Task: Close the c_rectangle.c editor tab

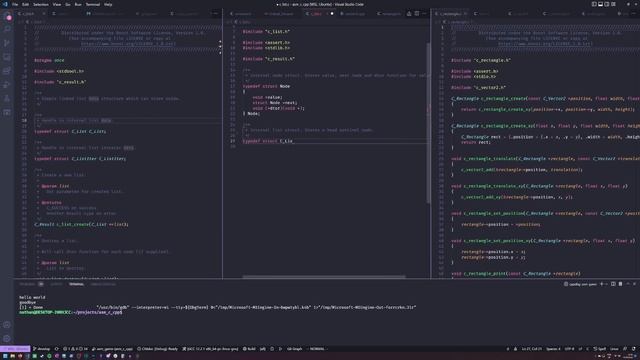Action: tap(466, 13)
